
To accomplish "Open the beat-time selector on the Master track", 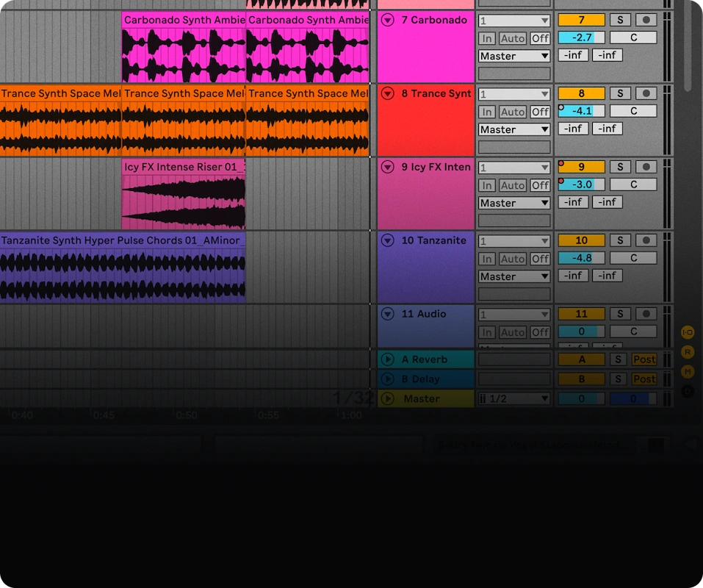I will [x=513, y=398].
